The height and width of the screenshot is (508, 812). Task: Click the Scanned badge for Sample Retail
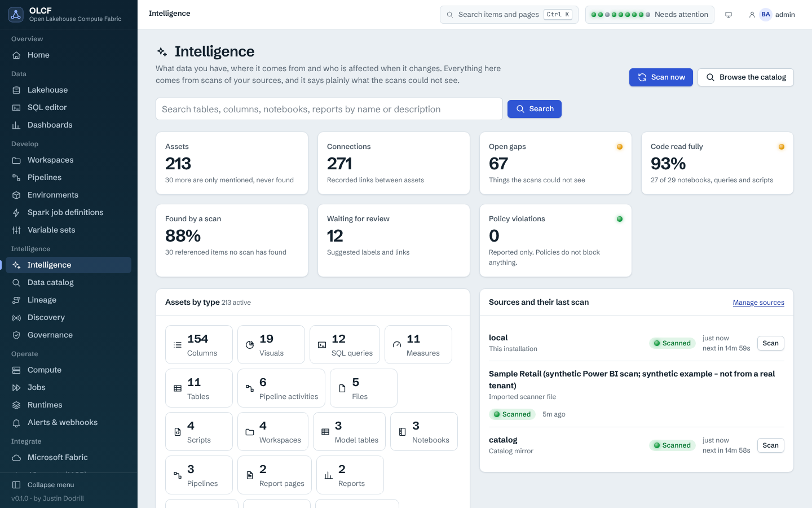(512, 414)
